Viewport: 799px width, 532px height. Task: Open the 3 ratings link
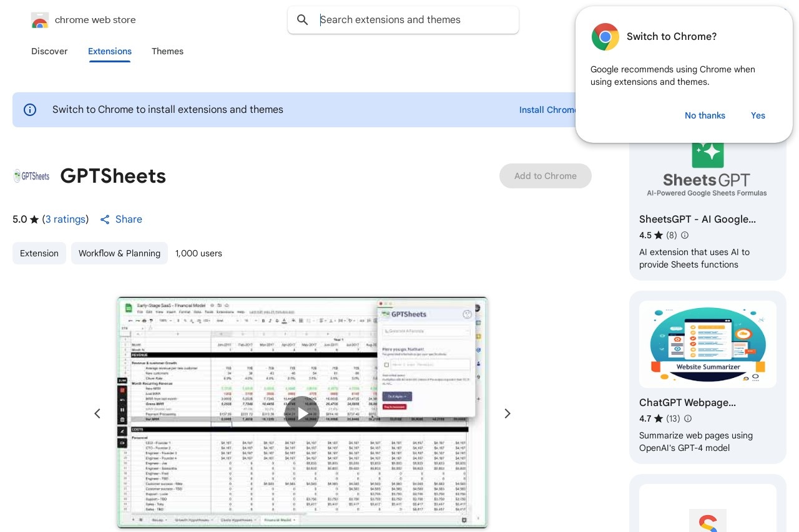(x=66, y=220)
